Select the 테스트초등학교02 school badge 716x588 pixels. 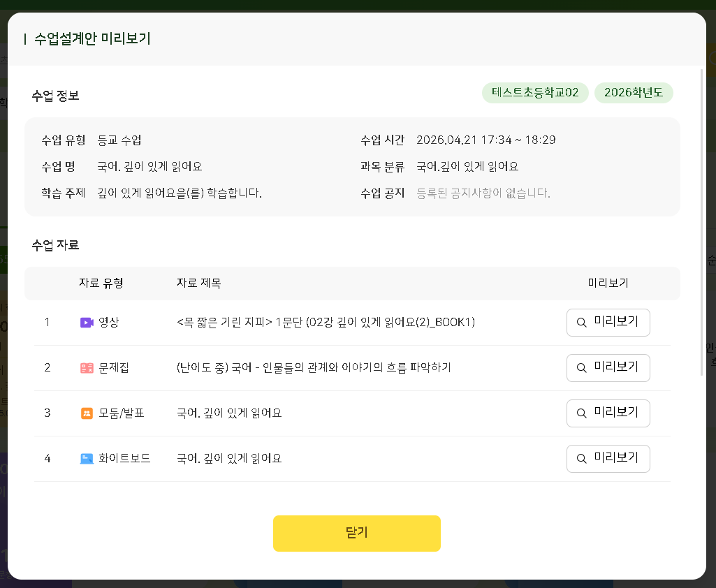click(535, 93)
